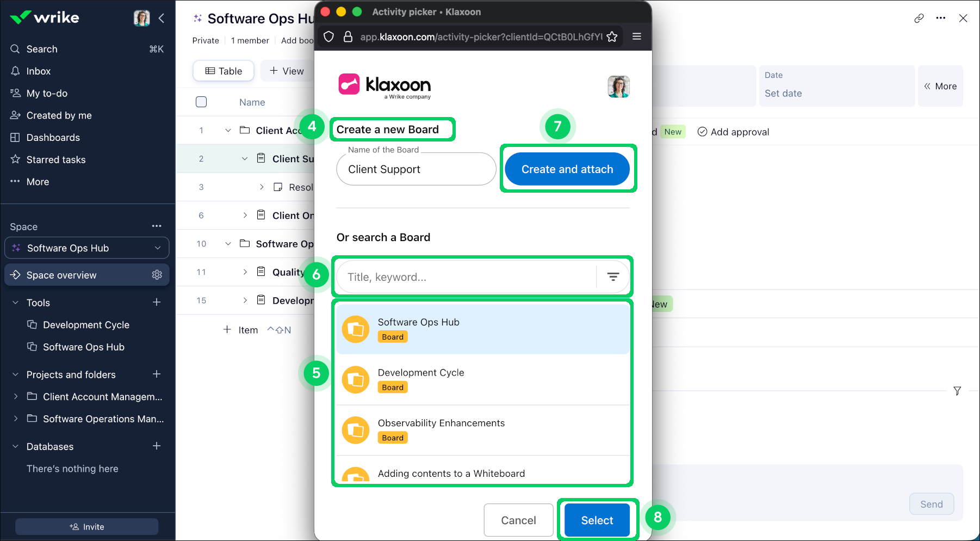Collapse the Projects and folders section
The height and width of the screenshot is (541, 980).
pyautogui.click(x=15, y=374)
